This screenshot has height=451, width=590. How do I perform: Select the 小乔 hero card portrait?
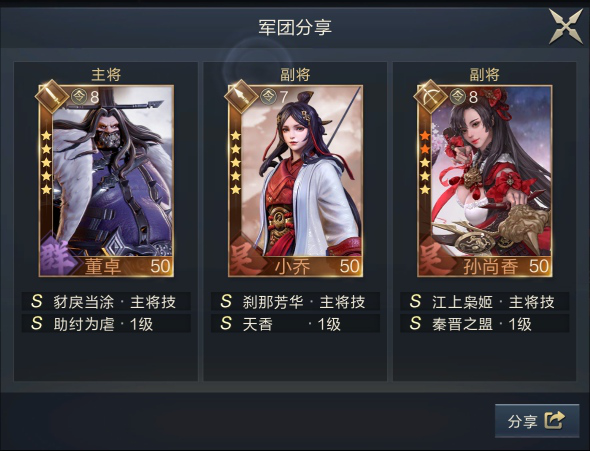pos(296,181)
